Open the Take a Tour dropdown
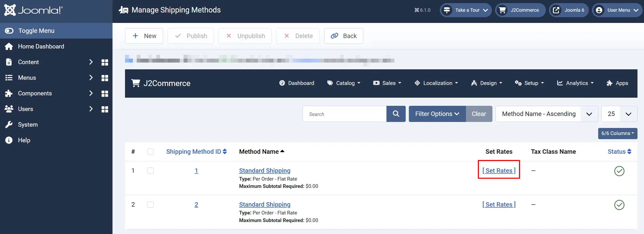This screenshot has height=234, width=644. pyautogui.click(x=466, y=10)
